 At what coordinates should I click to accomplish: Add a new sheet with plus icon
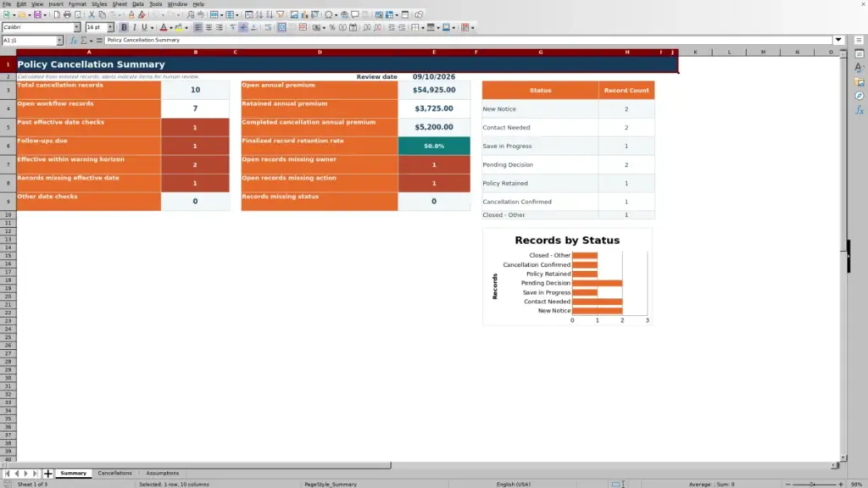point(47,474)
